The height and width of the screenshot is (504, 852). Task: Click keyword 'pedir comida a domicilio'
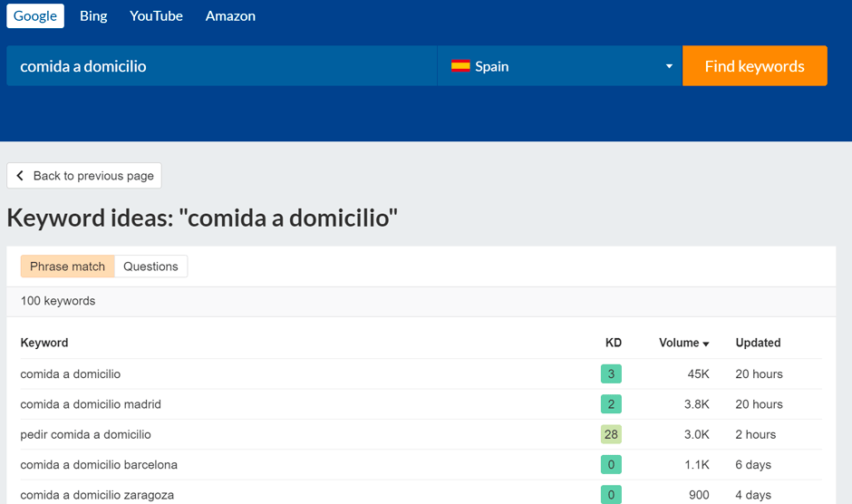85,434
